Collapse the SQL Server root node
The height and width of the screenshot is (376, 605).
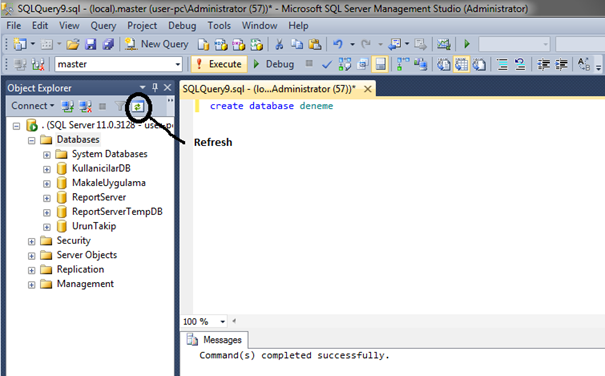[16, 126]
